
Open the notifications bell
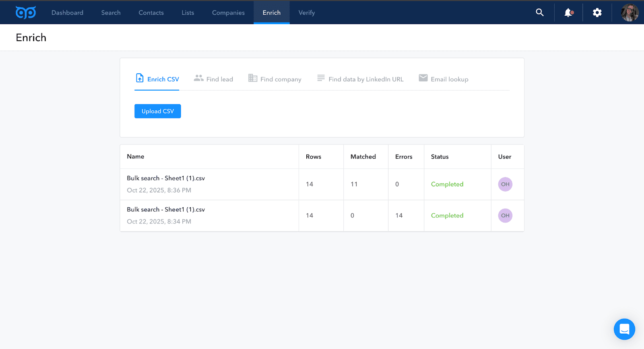coord(568,12)
